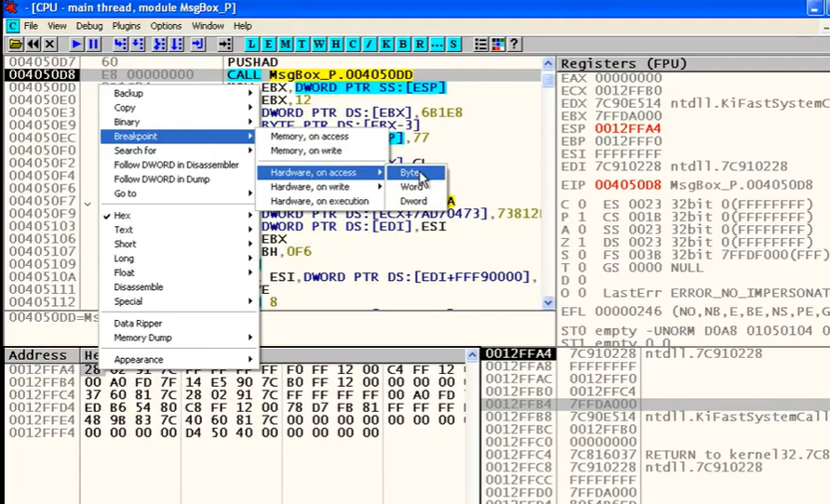Expand the Search for submenu
Screen dimensions: 830x504
(179, 151)
